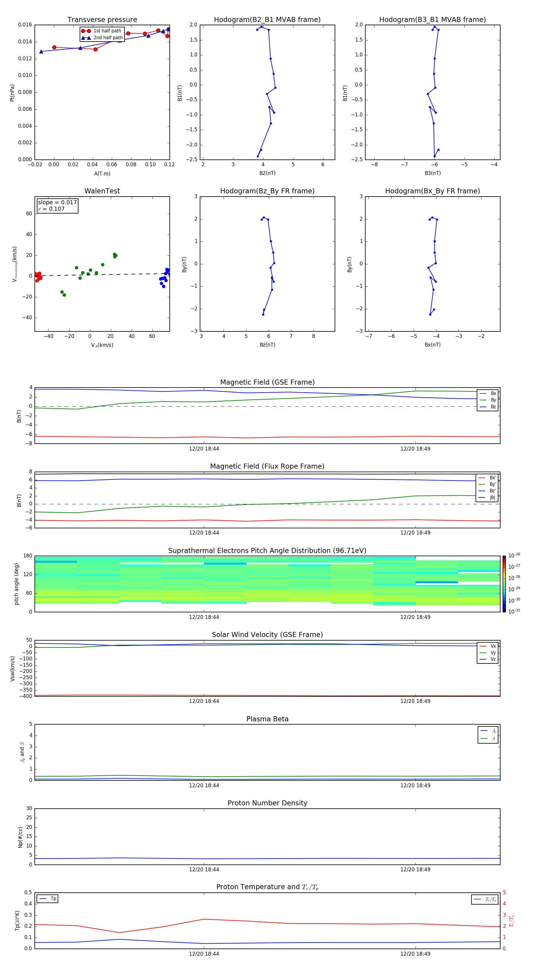
Task: Click the 'Magnetic Field (Flux Rope Frame)' title
Action: [267, 467]
